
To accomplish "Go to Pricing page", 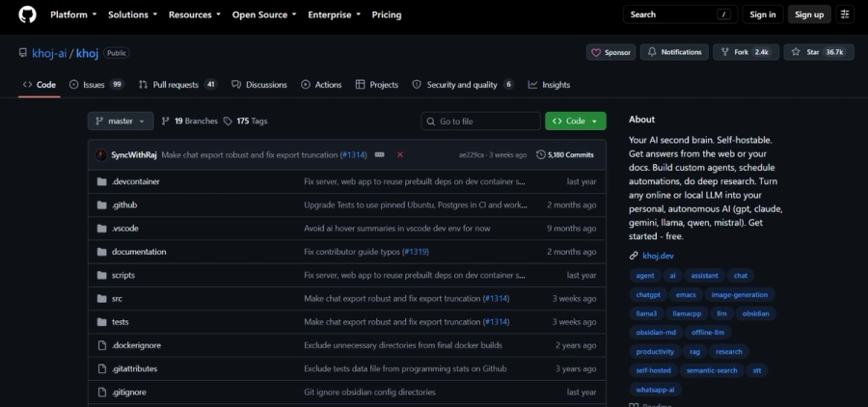I will [x=387, y=15].
